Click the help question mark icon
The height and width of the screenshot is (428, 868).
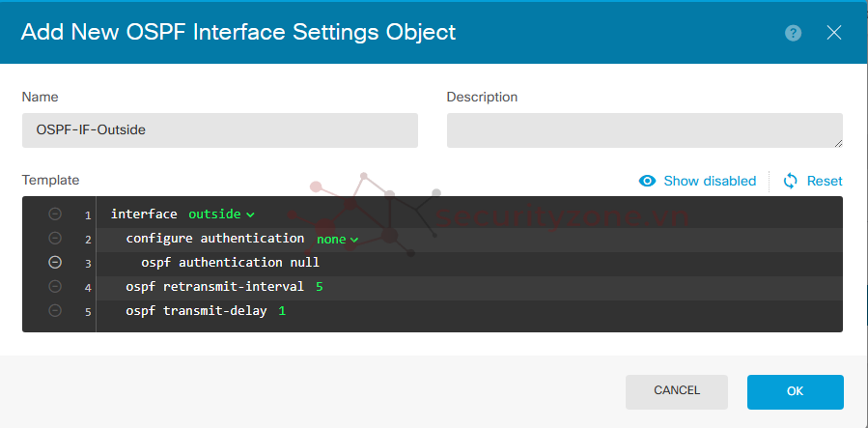[793, 33]
